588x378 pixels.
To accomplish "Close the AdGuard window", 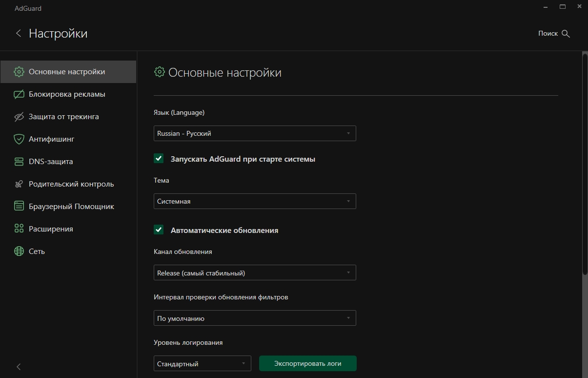I will coord(579,7).
